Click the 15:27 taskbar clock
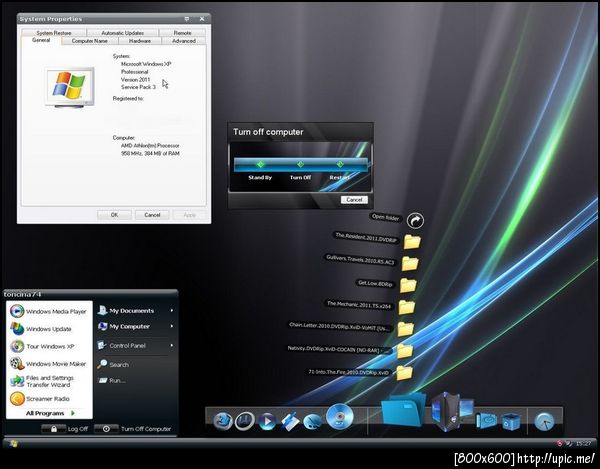 pyautogui.click(x=584, y=444)
